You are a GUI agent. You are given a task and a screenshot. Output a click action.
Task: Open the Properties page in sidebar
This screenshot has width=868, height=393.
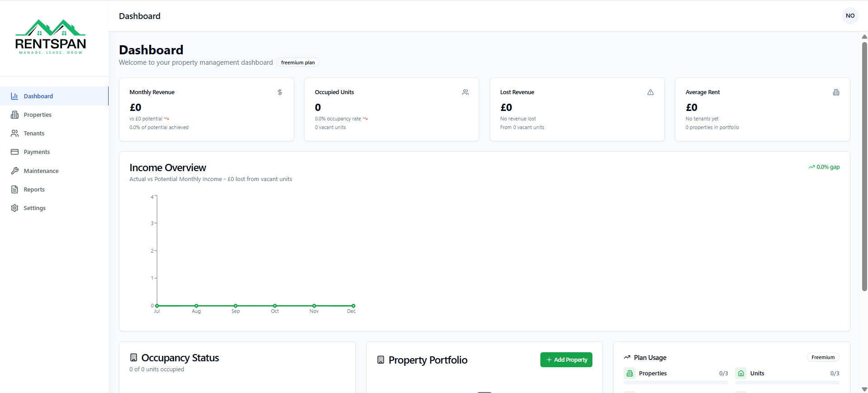(x=38, y=115)
